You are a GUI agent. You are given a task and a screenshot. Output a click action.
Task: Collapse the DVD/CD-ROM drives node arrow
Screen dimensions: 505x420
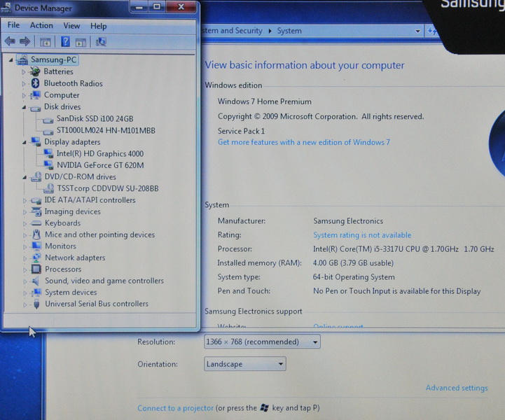point(25,177)
